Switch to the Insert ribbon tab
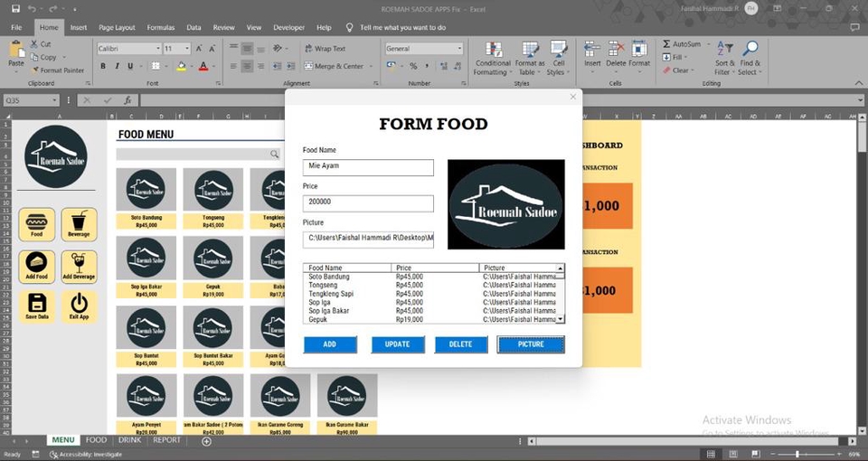Image resolution: width=868 pixels, height=461 pixels. tap(79, 27)
